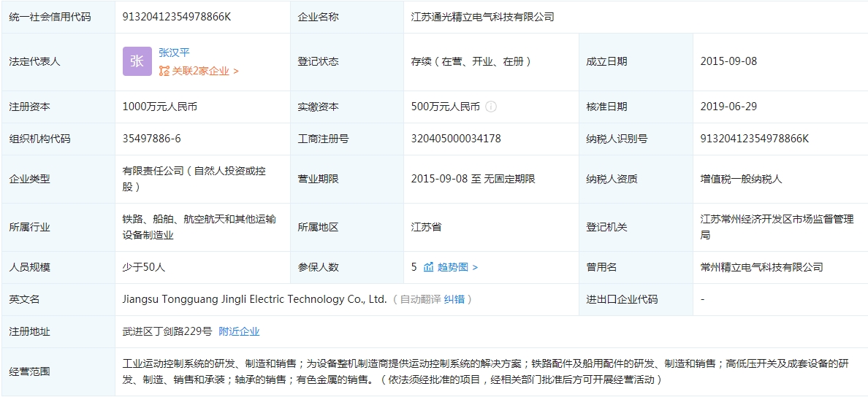Screen dimensions: 868x397
Task: Click the 核准日期 value 2019-06-29
Action: click(728, 107)
